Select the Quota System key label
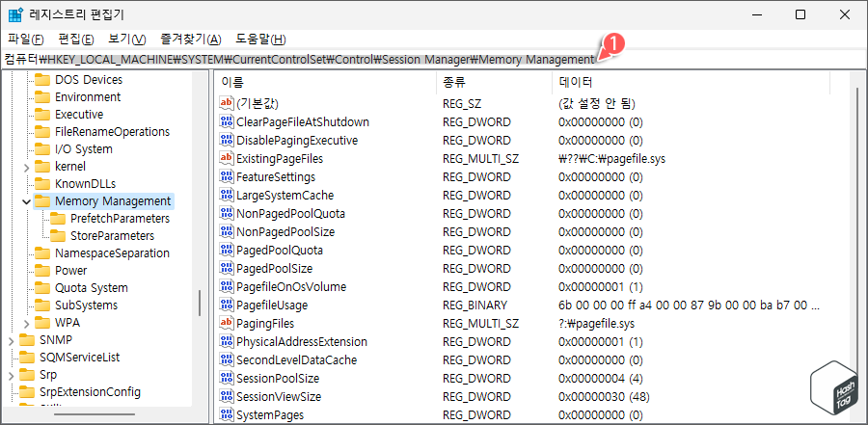 (92, 288)
